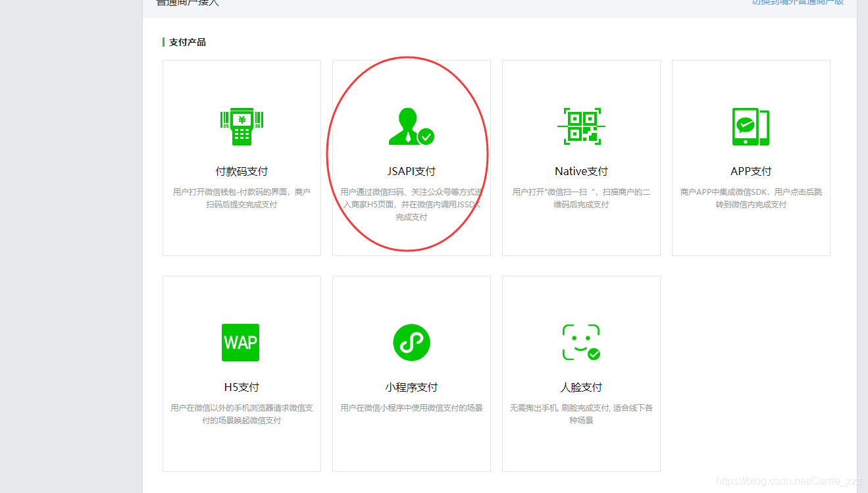Select the 人脸支付 face scan icon

(580, 342)
